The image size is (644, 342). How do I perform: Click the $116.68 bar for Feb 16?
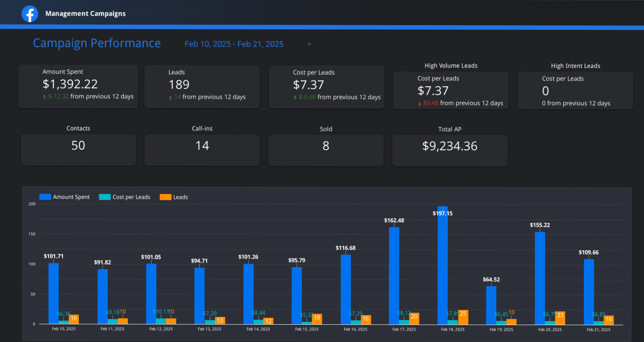coord(346,289)
